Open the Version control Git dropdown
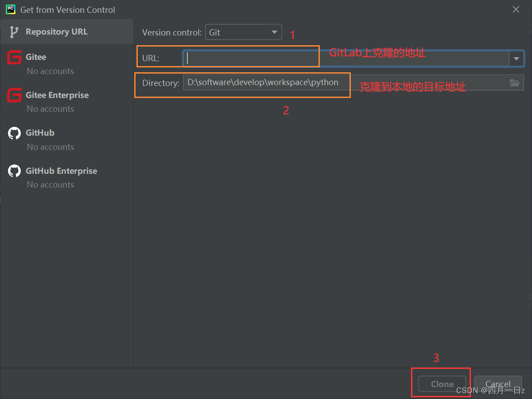The width and height of the screenshot is (532, 399). 244,32
